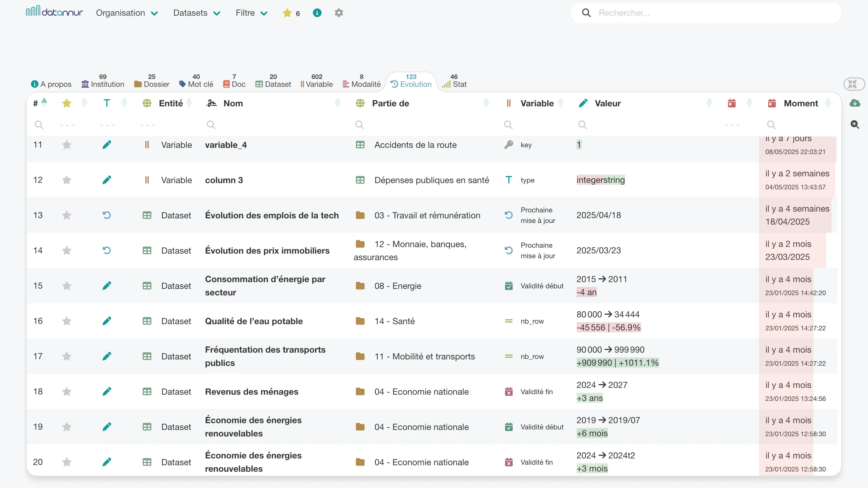
Task: Click dataset table icon beside Accidents de la route
Action: click(360, 145)
